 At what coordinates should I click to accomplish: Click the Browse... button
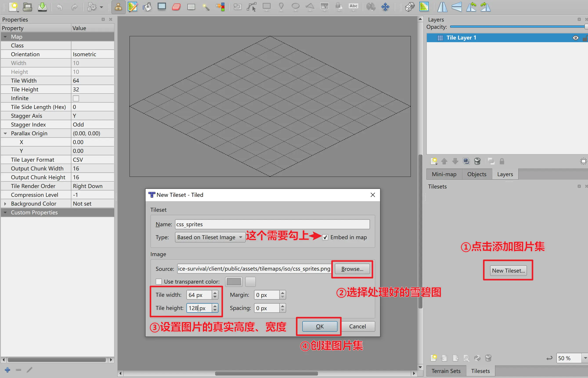(352, 269)
